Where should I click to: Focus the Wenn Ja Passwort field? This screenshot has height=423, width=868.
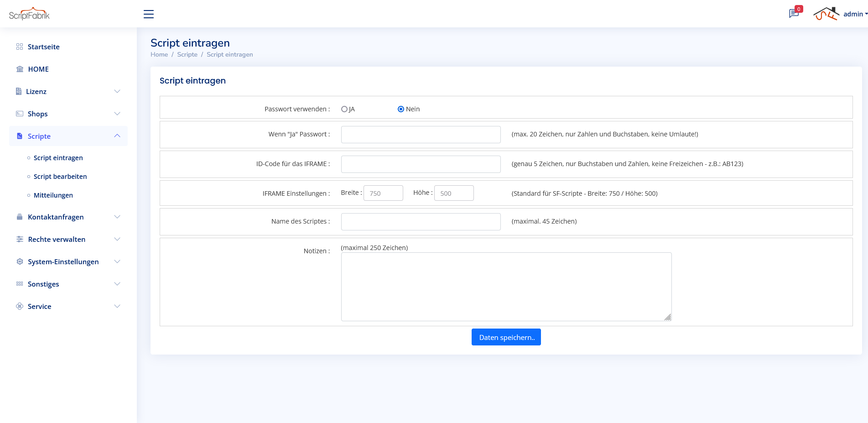point(421,135)
